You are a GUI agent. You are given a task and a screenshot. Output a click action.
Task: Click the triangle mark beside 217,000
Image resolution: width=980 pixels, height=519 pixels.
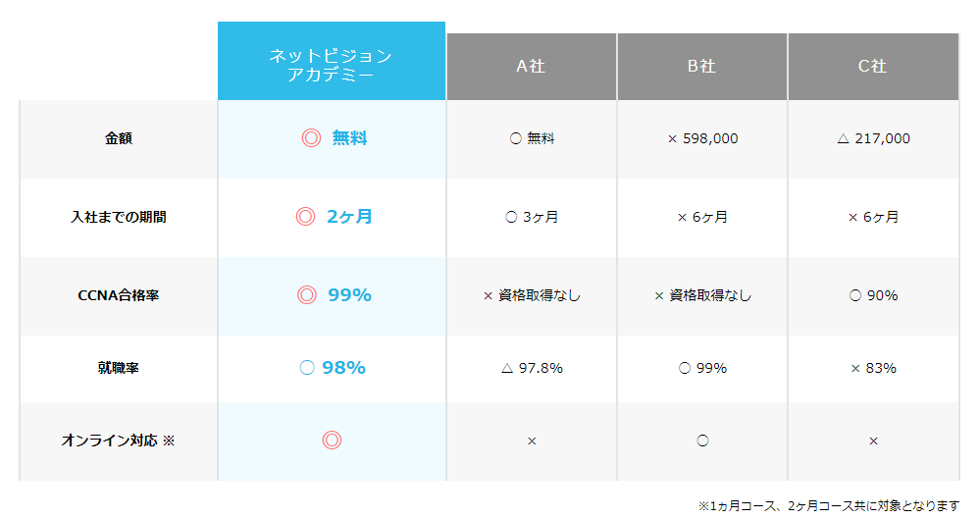click(x=842, y=139)
